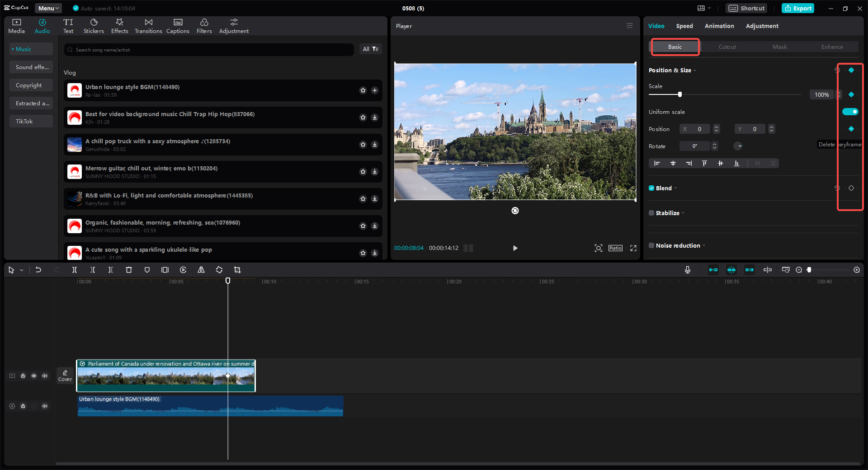Open the Transitions panel
The width and height of the screenshot is (868, 470).
point(148,25)
